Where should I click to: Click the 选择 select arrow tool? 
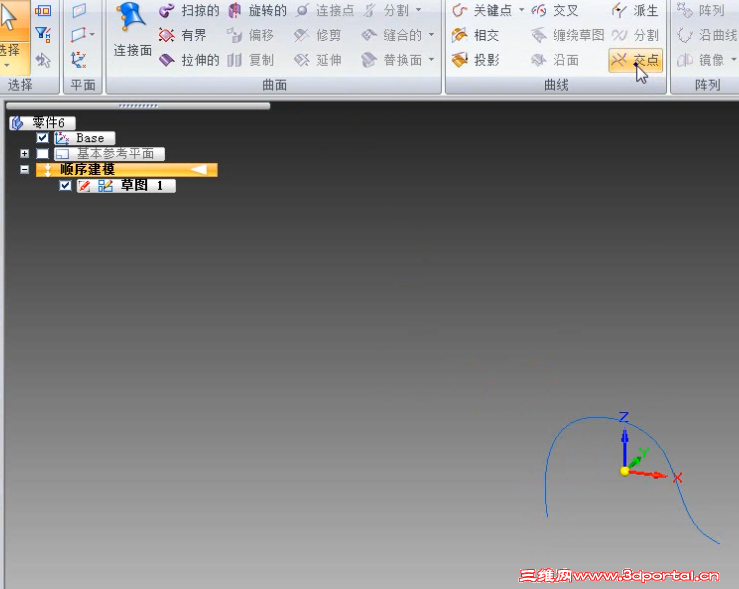13,19
